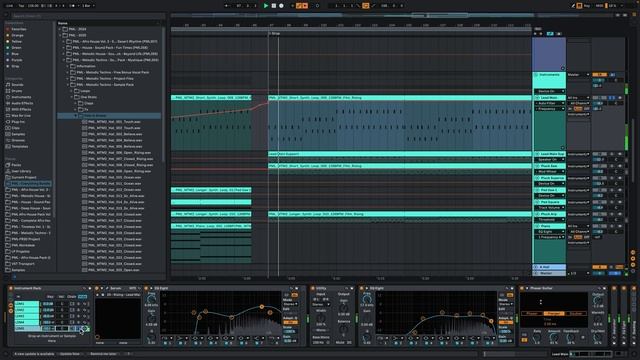Click the arrangement overview bar

pyautogui.click(x=352, y=16)
